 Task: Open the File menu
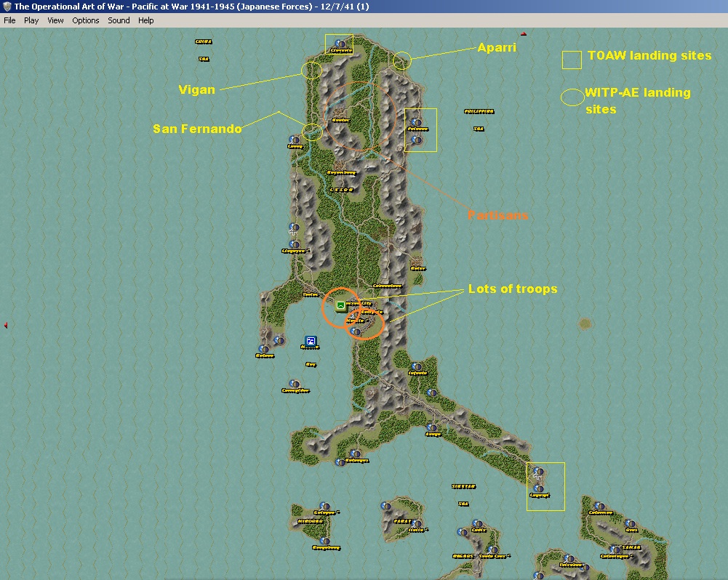click(x=9, y=20)
